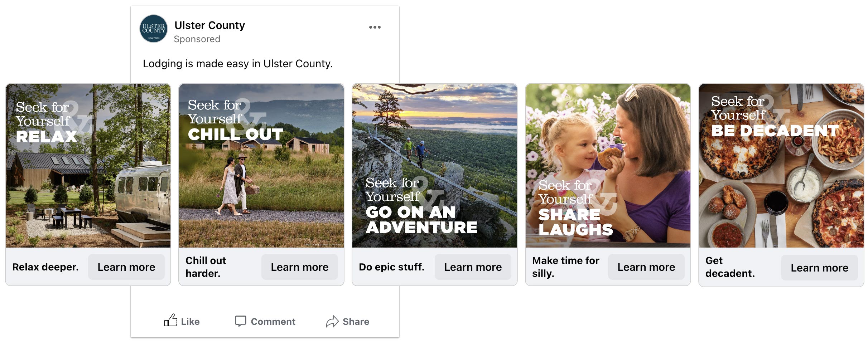Click the Share arrow icon
This screenshot has width=868, height=342.
(x=332, y=321)
